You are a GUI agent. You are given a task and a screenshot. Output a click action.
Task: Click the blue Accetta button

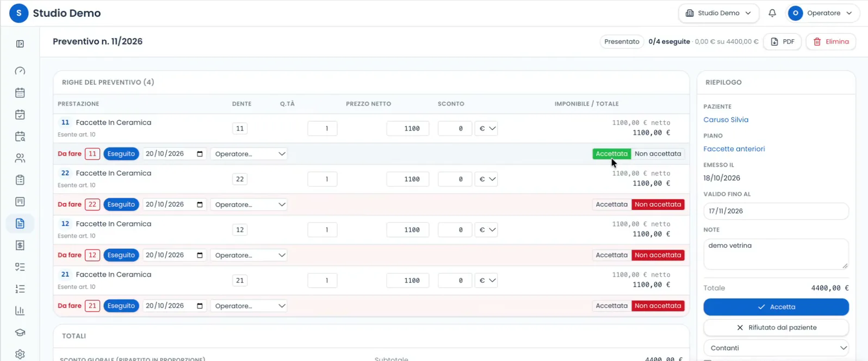point(776,307)
